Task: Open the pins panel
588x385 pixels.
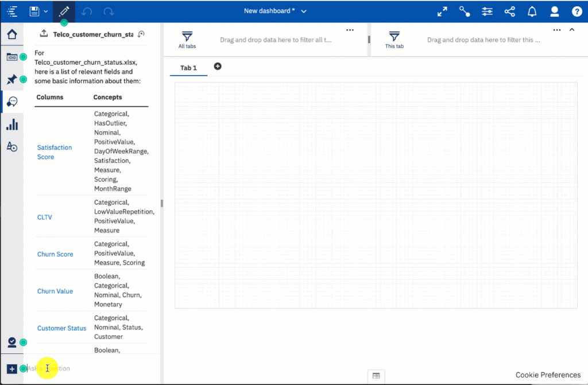Action: 12,79
